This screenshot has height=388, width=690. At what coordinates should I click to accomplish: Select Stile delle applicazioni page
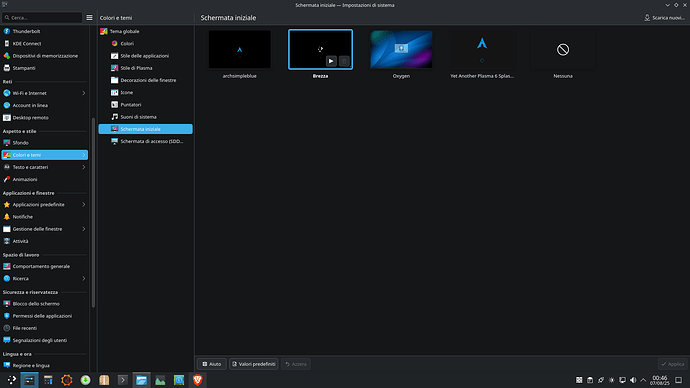click(146, 56)
